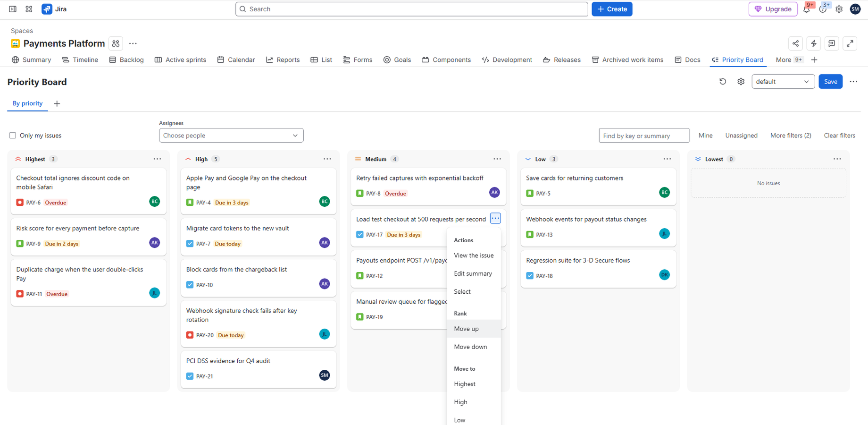Select View the issue from Actions menu
The image size is (868, 425).
tap(474, 255)
